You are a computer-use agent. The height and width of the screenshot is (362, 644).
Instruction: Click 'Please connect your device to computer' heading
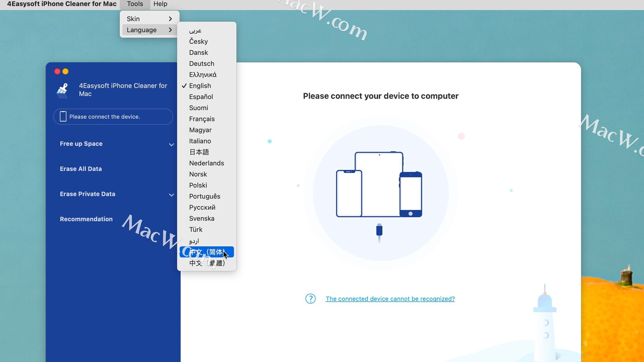point(381,96)
